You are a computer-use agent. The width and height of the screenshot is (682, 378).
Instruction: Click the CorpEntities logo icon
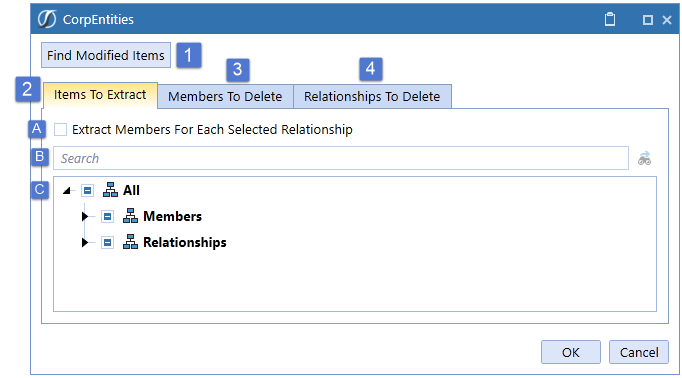click(47, 19)
